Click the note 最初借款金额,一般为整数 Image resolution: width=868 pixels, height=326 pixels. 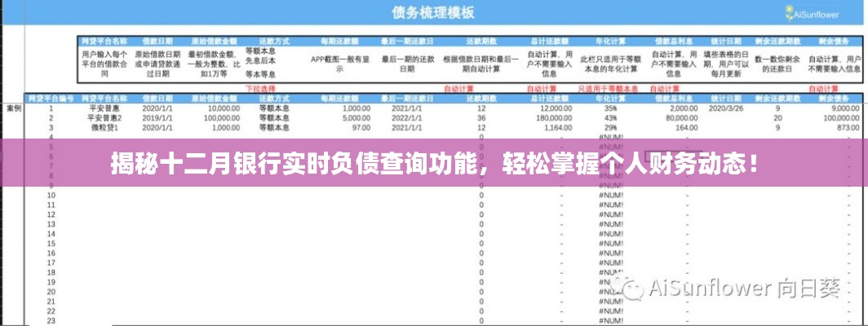[x=215, y=64]
